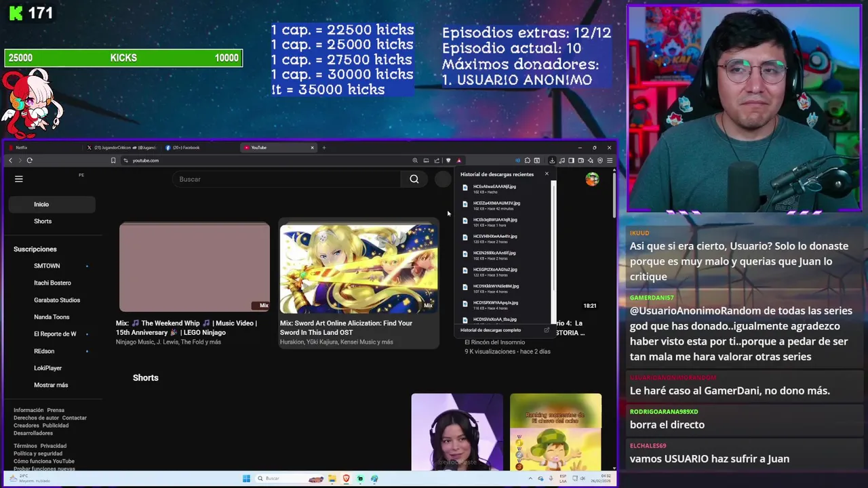Open downloaded file HCD1SPXWYAApqJx.jpg
The image size is (868, 488).
tap(505, 305)
